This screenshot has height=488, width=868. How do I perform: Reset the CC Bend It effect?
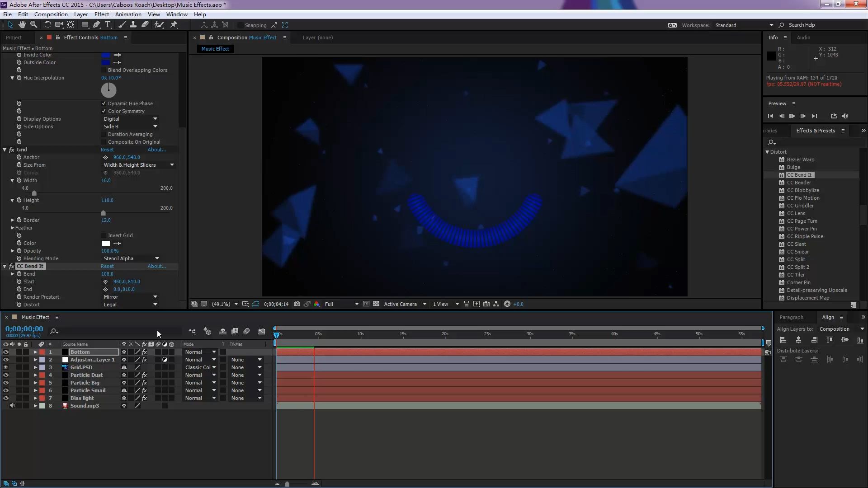107,266
